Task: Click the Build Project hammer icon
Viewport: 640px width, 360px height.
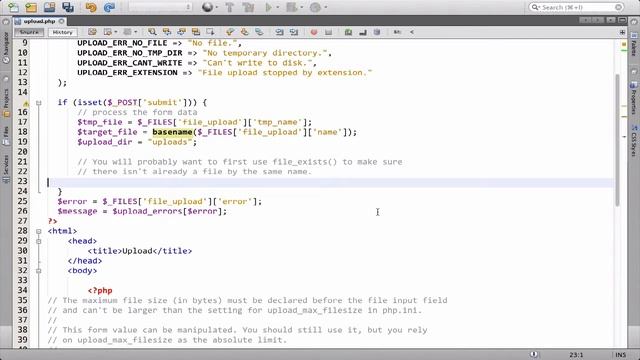Action: click(x=229, y=7)
